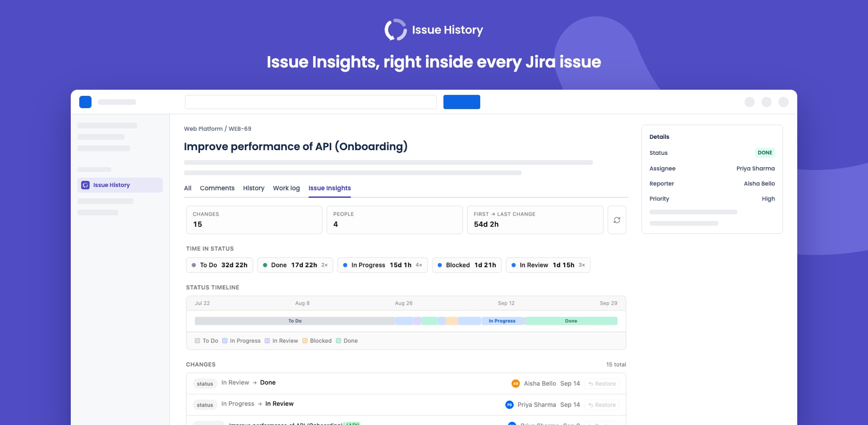The height and width of the screenshot is (425, 868).
Task: Click the To Do segment in timeline
Action: [295, 321]
